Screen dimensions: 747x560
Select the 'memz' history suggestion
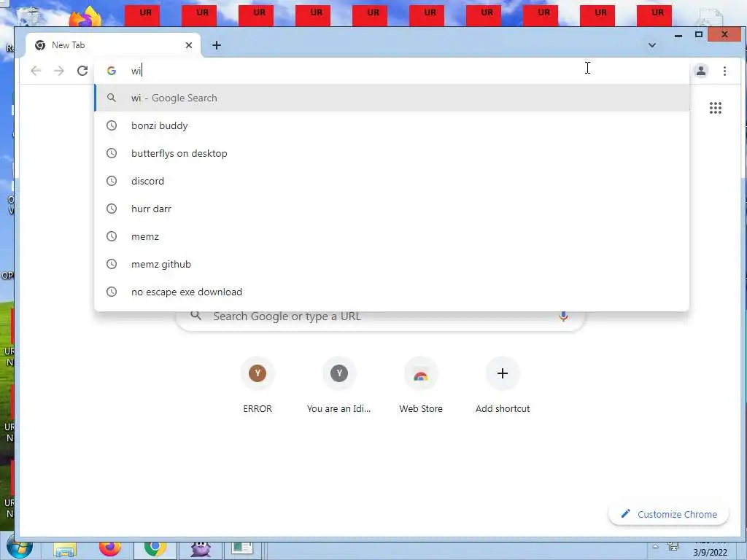tap(392, 236)
